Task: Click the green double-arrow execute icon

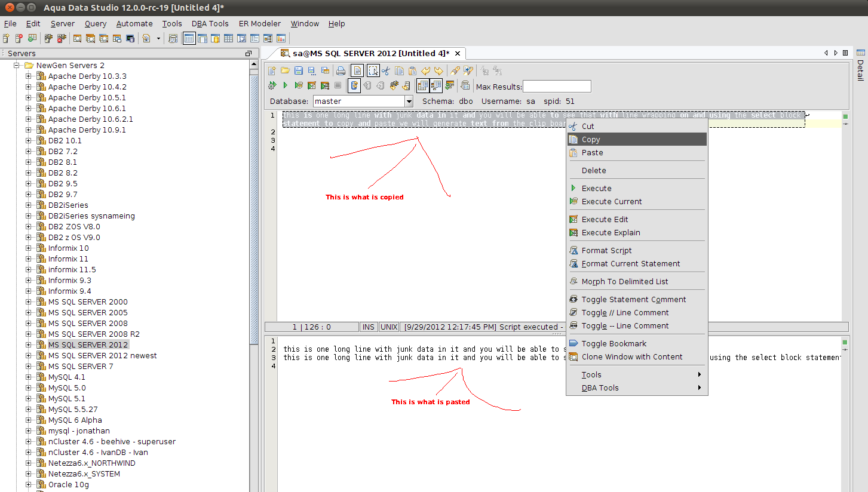Action: 272,86
